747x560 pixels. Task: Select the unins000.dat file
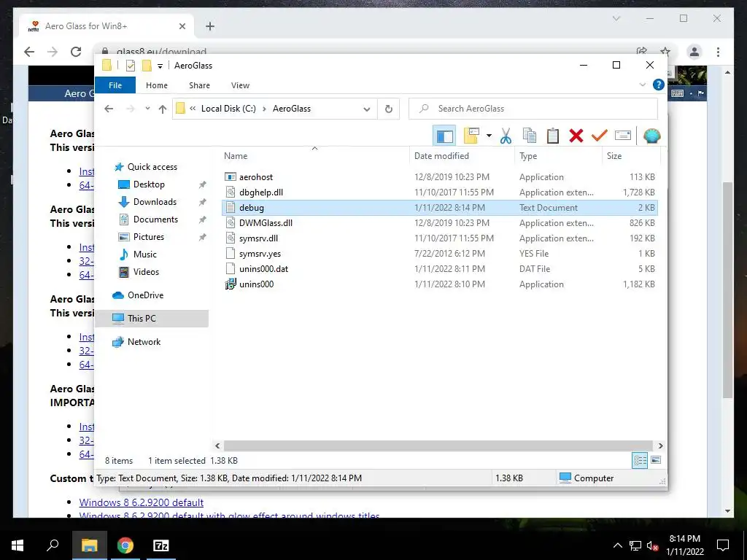click(439, 269)
